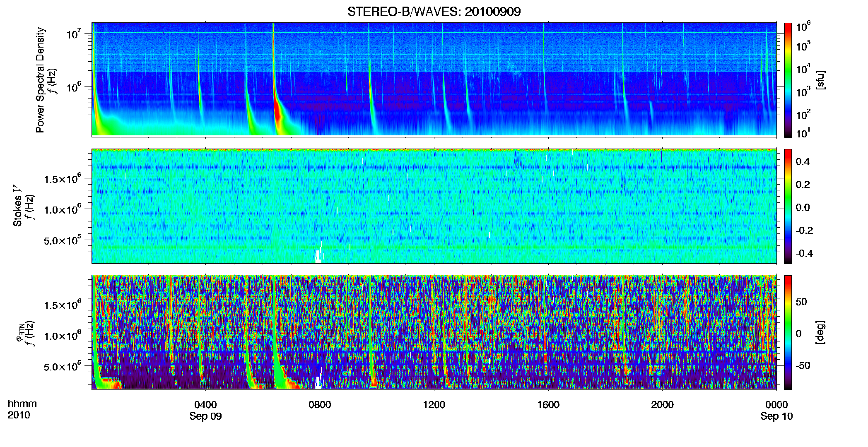Click the [sfu] colorbar unit label
Image resolution: width=868 pixels, height=447 pixels.
820,80
